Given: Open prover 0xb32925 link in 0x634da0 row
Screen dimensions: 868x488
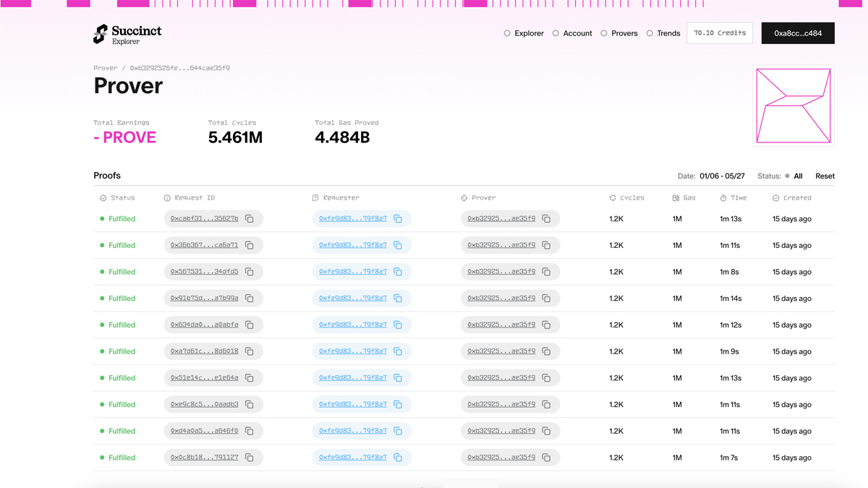Looking at the screenshot, I should tap(501, 325).
